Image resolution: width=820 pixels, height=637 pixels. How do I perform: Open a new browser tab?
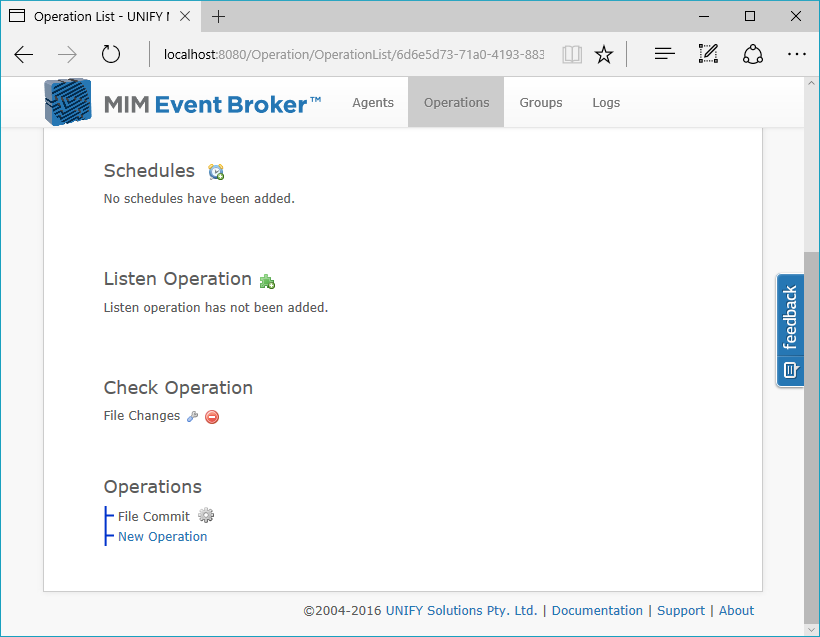click(x=219, y=17)
